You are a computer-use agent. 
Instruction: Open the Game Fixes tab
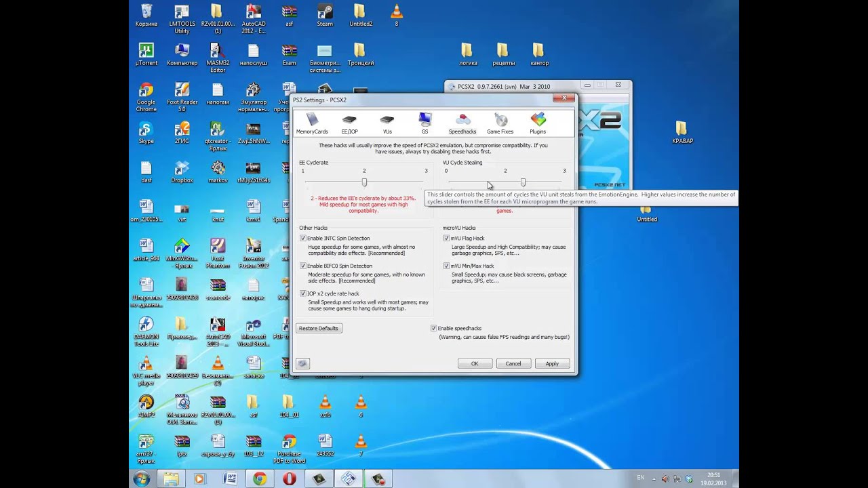pyautogui.click(x=500, y=123)
